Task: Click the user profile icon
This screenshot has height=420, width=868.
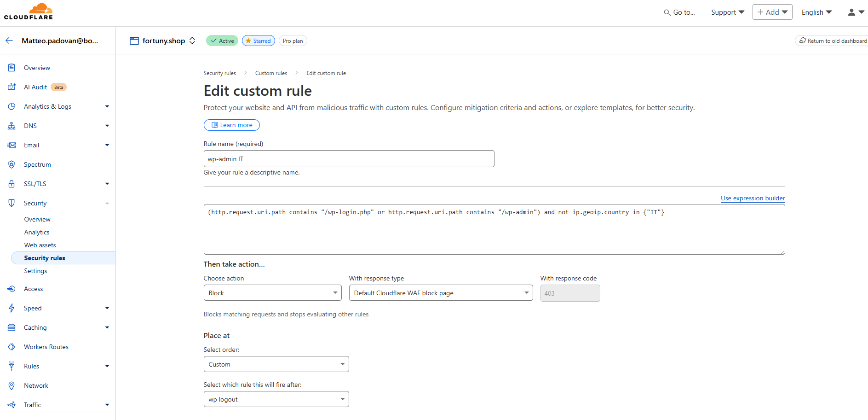Action: click(x=851, y=12)
